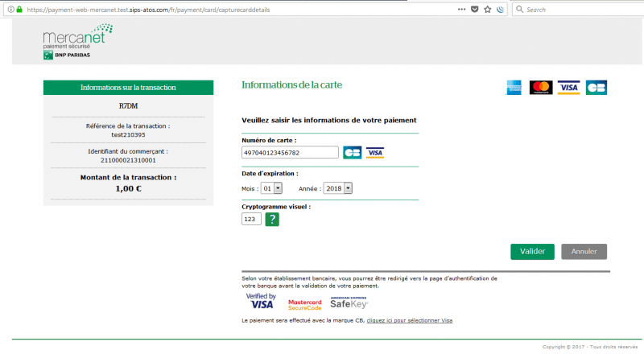Screen dimensions: 644x354
Task: Open the Année expiration year dropdown
Action: (x=338, y=187)
